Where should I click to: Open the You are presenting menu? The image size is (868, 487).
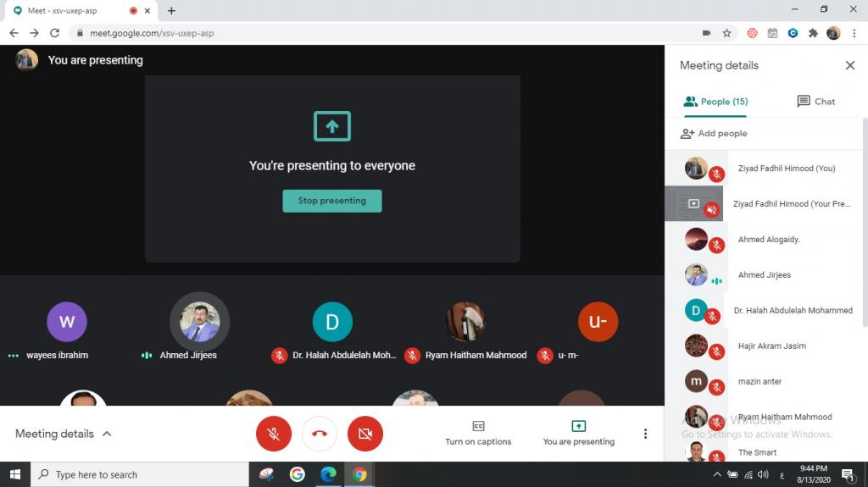(578, 433)
